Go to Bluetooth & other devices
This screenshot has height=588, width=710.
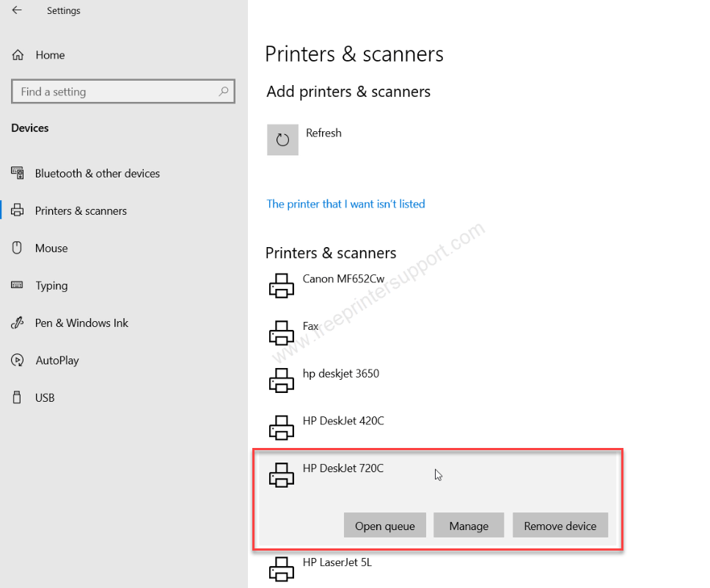(98, 173)
